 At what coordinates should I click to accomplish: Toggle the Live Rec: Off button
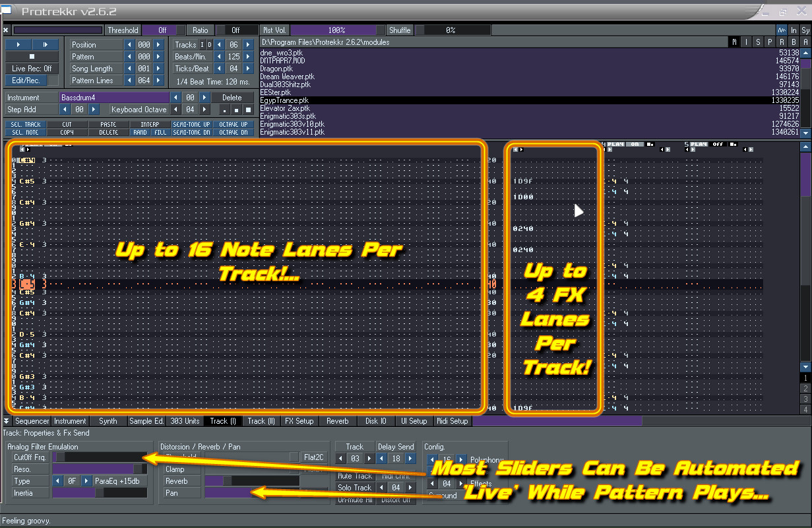pos(32,69)
